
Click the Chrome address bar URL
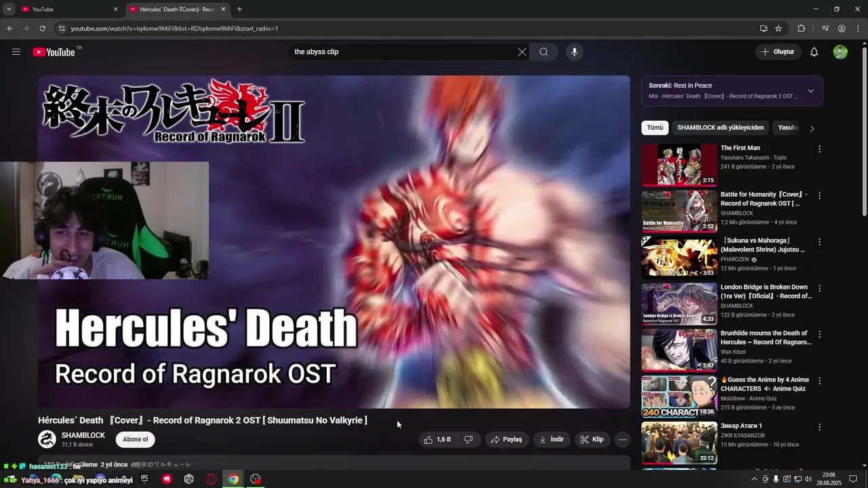click(174, 28)
